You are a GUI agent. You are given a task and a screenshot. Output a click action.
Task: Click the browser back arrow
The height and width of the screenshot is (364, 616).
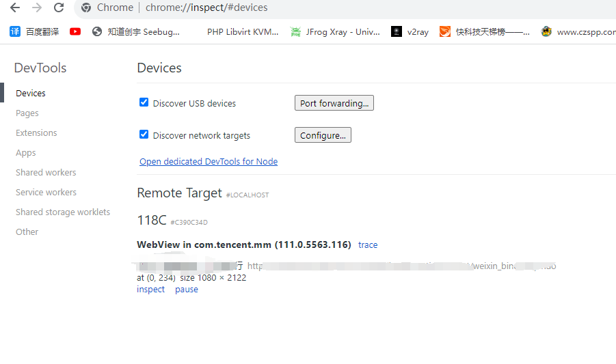(14, 8)
